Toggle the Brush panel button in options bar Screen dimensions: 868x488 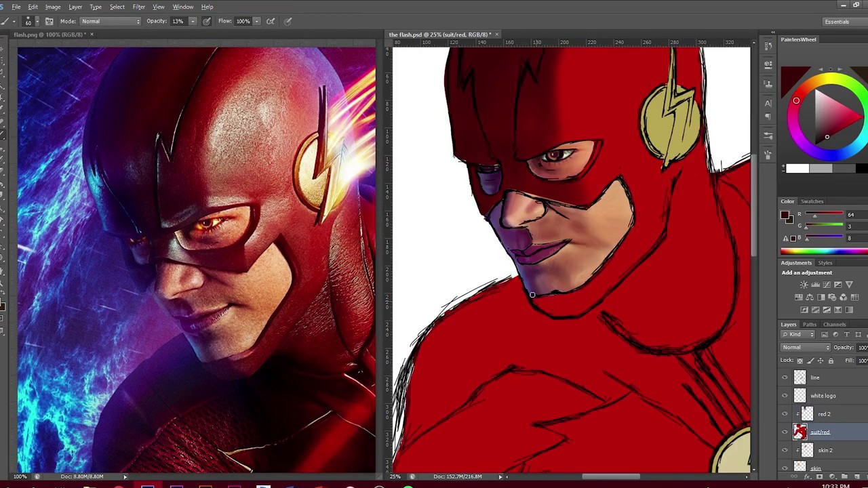[49, 21]
